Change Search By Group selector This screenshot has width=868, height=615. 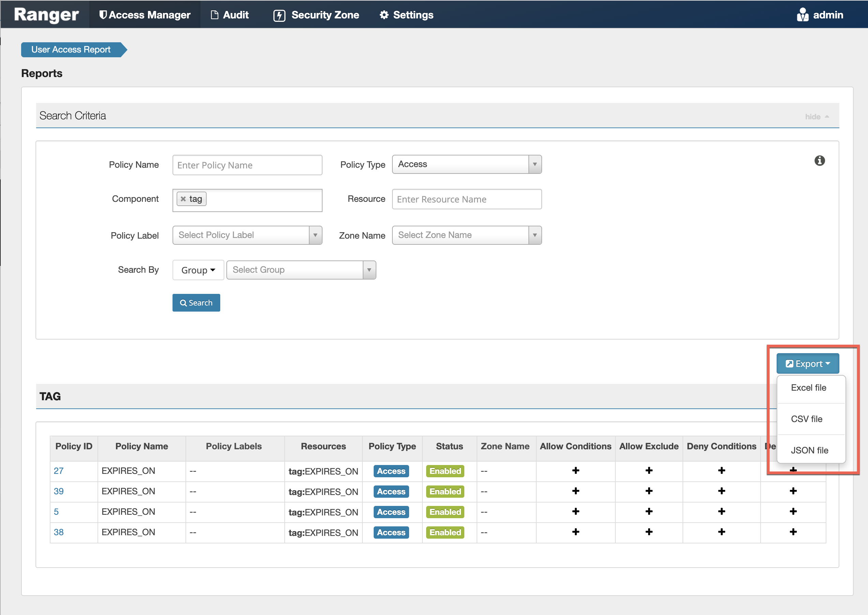coord(198,270)
